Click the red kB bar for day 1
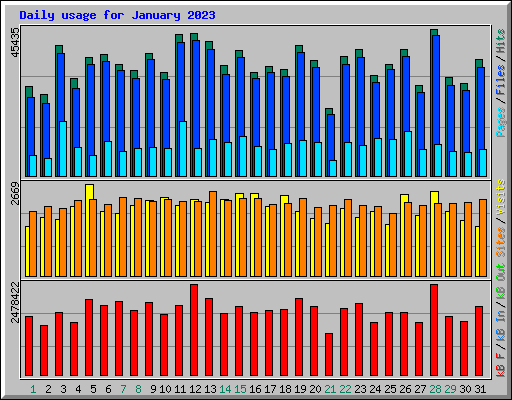The image size is (512, 400). 29,346
